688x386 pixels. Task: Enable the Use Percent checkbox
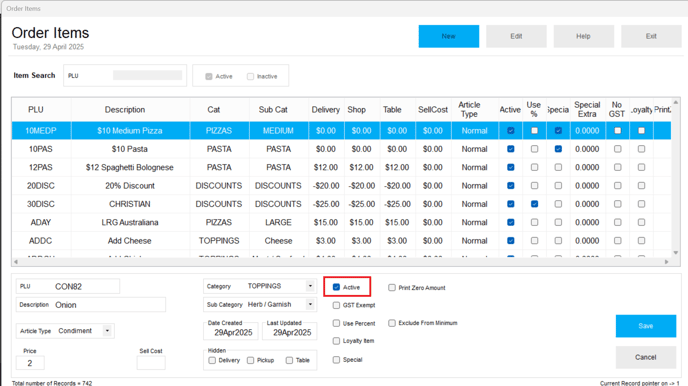tap(336, 323)
